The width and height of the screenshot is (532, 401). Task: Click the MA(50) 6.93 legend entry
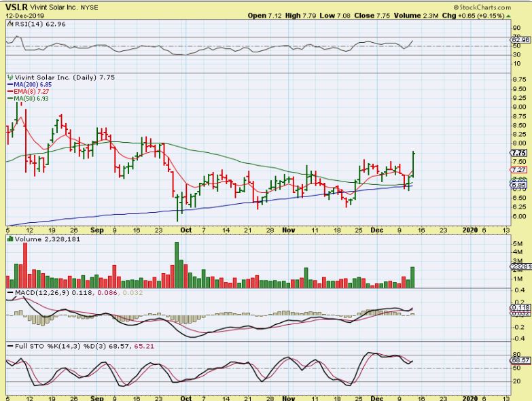click(x=28, y=99)
